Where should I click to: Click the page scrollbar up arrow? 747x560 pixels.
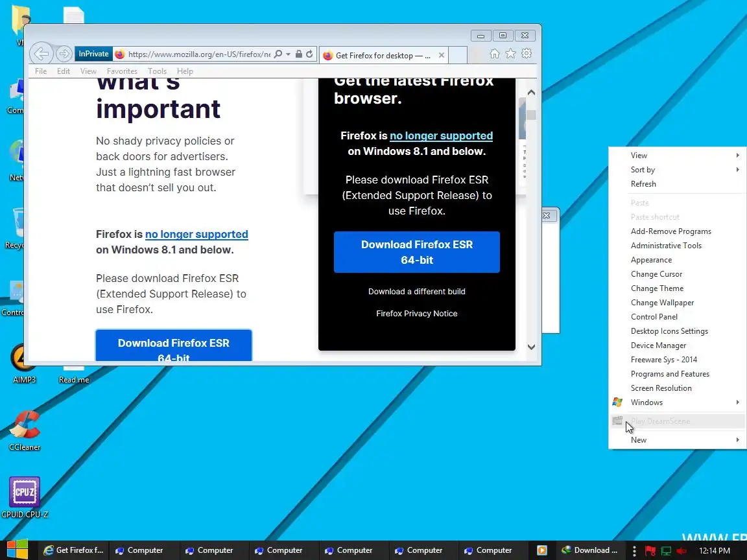pyautogui.click(x=531, y=93)
